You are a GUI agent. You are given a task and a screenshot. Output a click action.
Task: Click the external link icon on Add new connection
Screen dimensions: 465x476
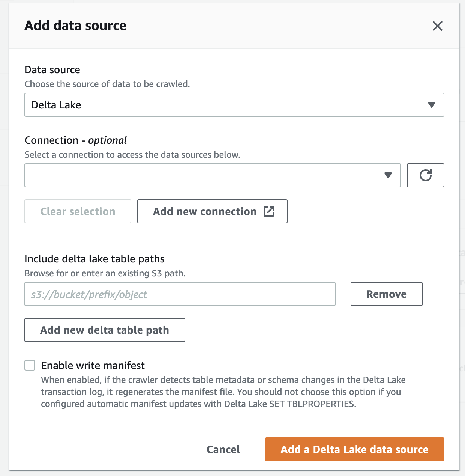click(269, 211)
